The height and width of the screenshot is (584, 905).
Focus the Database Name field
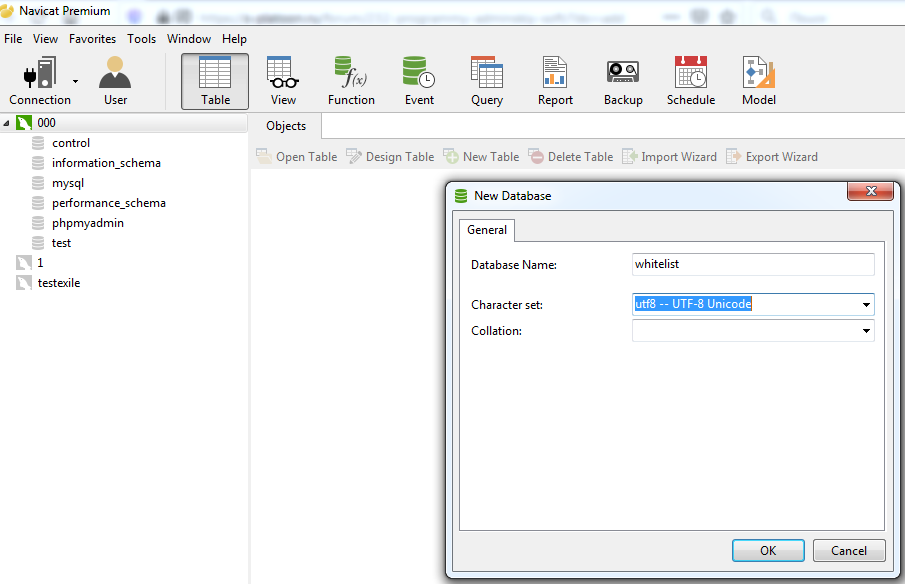(x=753, y=264)
